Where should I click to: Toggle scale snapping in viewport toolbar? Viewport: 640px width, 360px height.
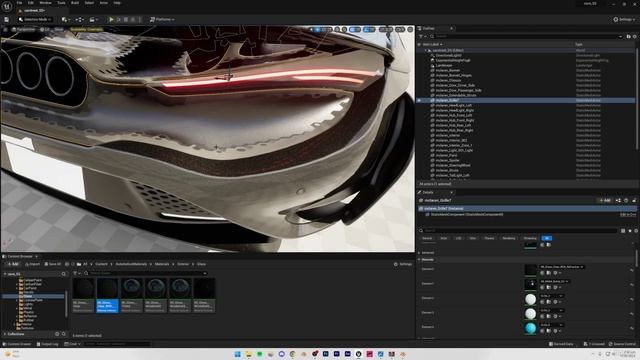(383, 29)
